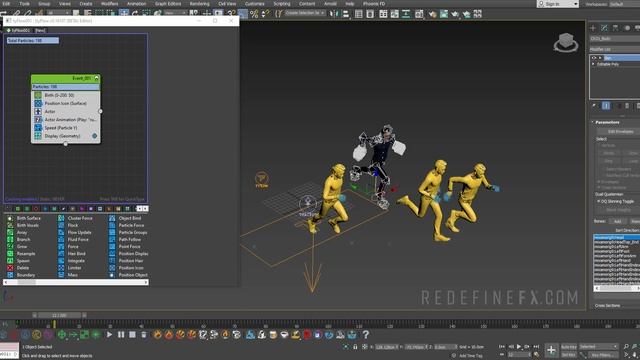
Task: Click the percent snap toggle in main toolbar
Action: pyautogui.click(x=254, y=14)
